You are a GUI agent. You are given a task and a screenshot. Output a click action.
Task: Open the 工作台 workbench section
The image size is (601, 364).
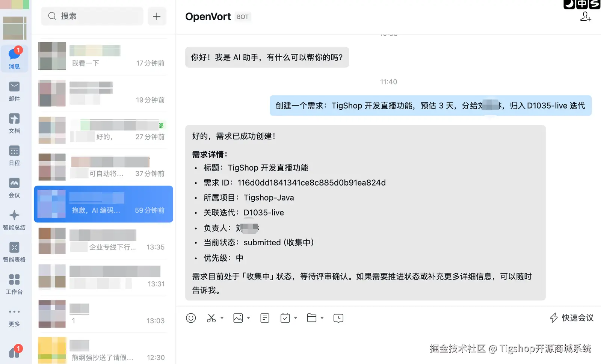[14, 284]
